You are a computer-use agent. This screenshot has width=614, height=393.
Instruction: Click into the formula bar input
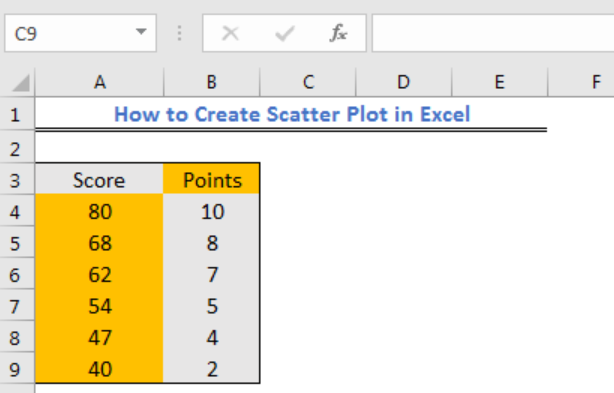pos(493,33)
